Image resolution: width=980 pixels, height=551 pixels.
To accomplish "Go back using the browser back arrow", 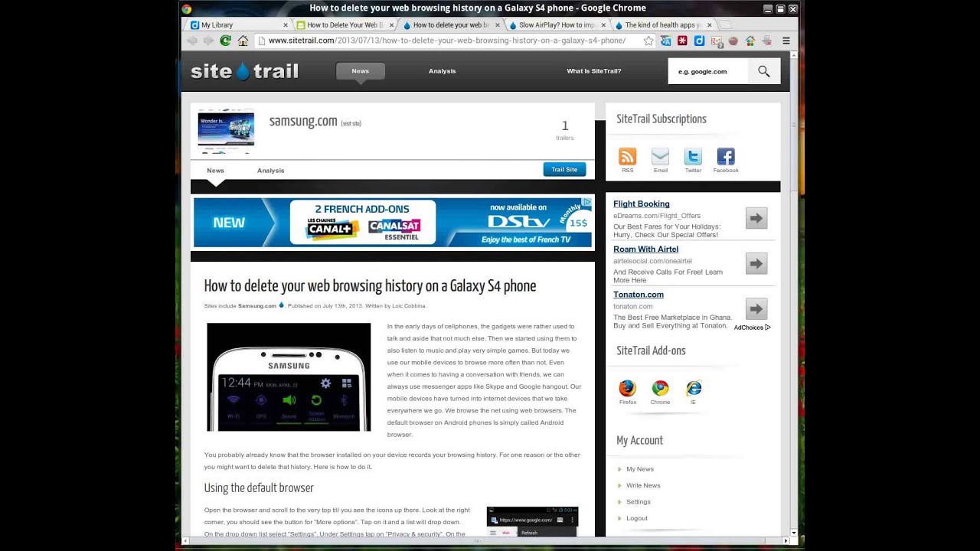I will [192, 41].
